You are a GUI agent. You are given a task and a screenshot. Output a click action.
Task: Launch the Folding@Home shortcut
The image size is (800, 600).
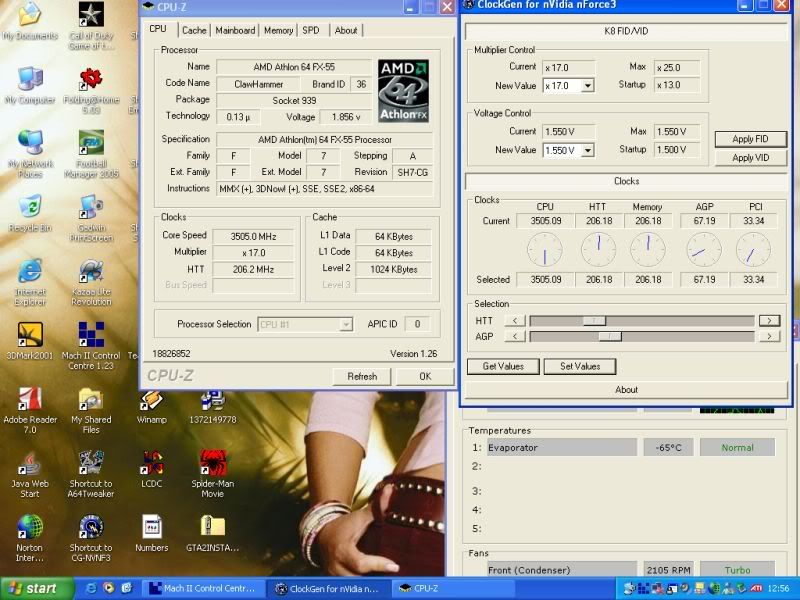click(91, 90)
